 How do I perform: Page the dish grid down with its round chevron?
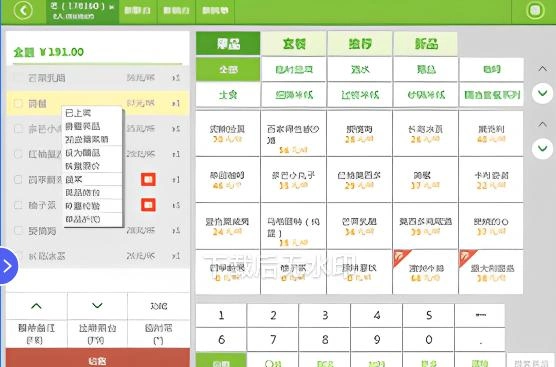[542, 148]
